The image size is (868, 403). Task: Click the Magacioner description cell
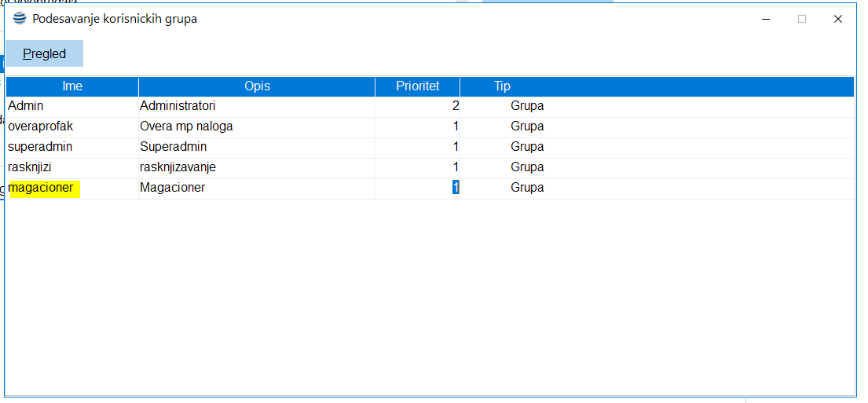(172, 188)
